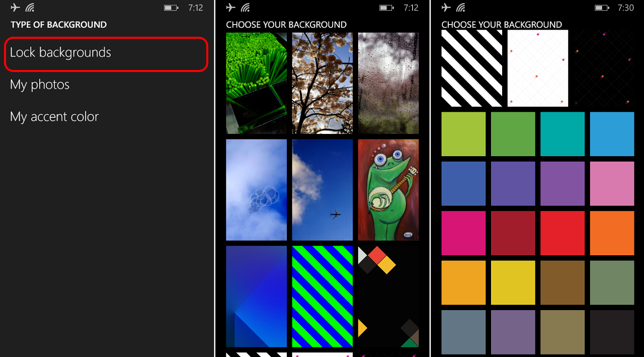Select the orange swatch in the third row
Screen dimensions: 644x357
[x=612, y=233]
